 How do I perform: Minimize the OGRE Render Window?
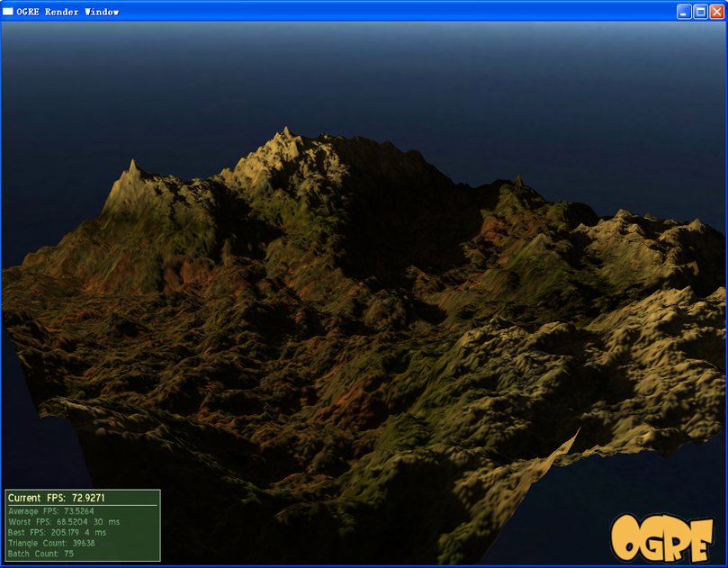tap(684, 12)
